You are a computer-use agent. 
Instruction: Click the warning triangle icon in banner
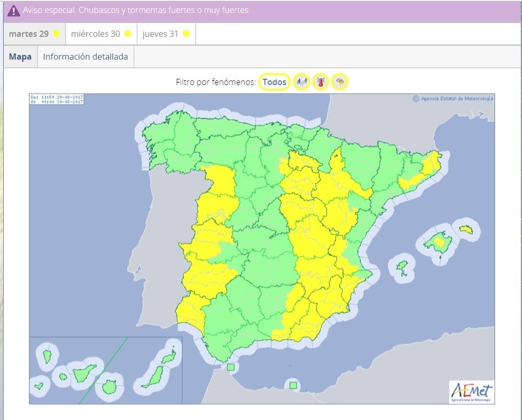pos(13,10)
